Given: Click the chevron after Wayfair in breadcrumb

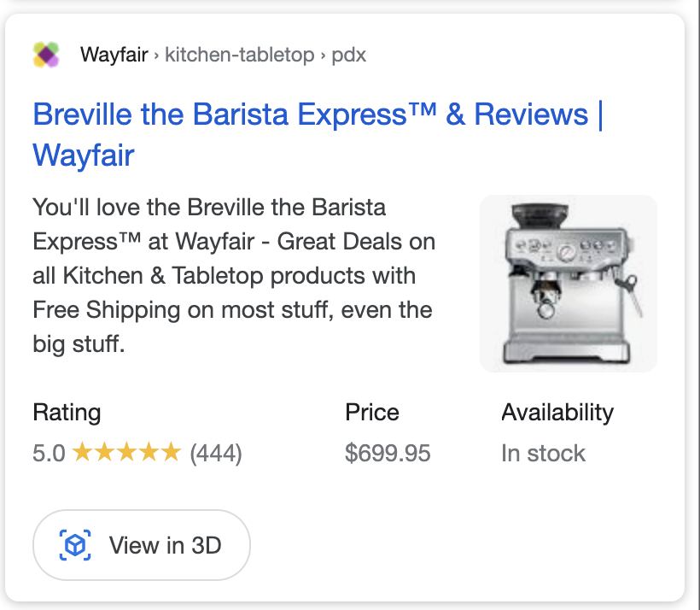Looking at the screenshot, I should (x=156, y=56).
